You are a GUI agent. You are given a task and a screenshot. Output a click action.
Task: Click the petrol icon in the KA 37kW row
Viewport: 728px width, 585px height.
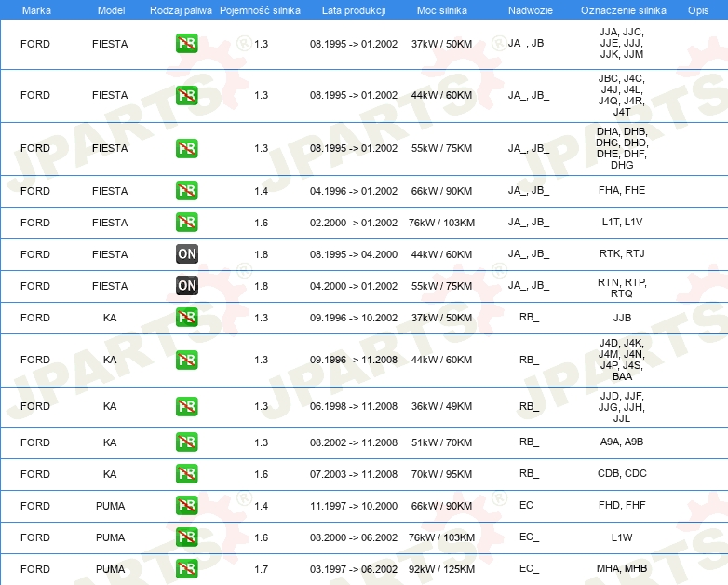pyautogui.click(x=186, y=318)
